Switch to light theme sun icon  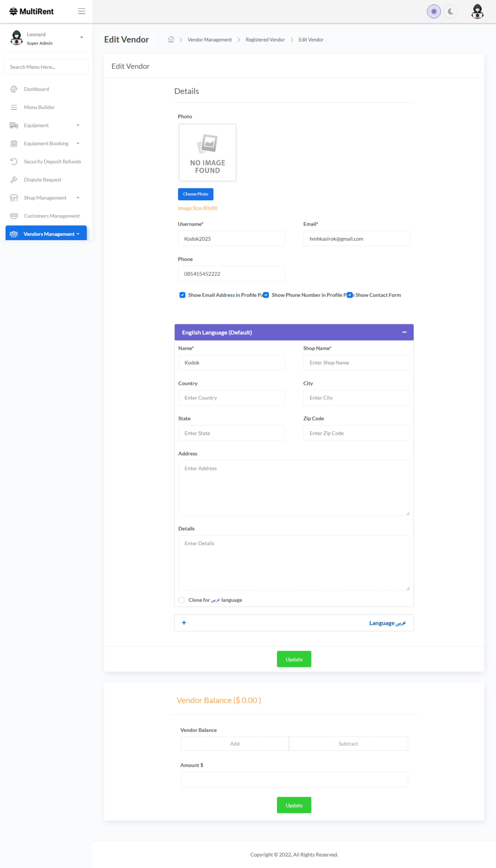pyautogui.click(x=434, y=12)
